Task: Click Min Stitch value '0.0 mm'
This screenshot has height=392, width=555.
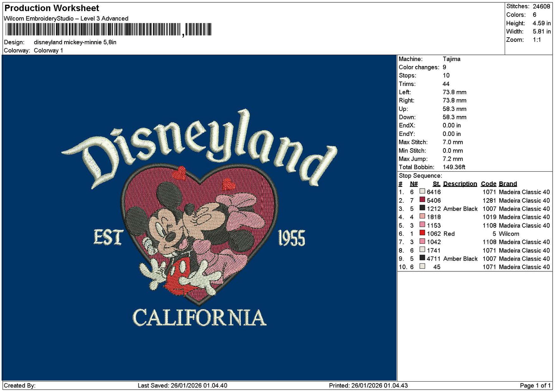Action: [453, 151]
